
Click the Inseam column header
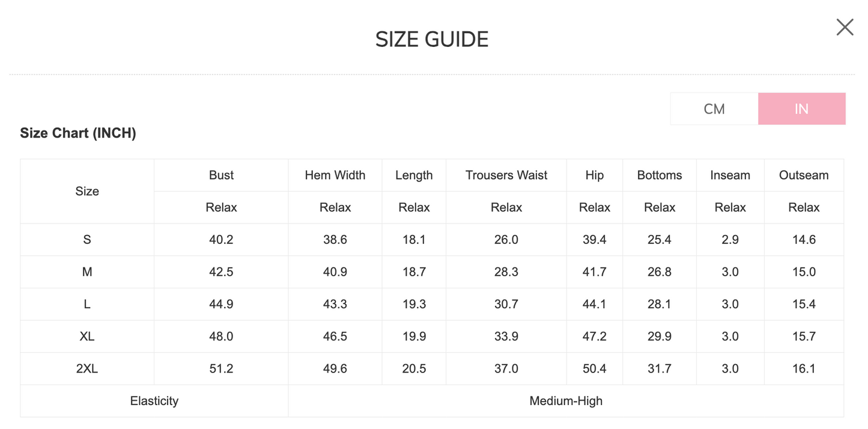coord(730,175)
